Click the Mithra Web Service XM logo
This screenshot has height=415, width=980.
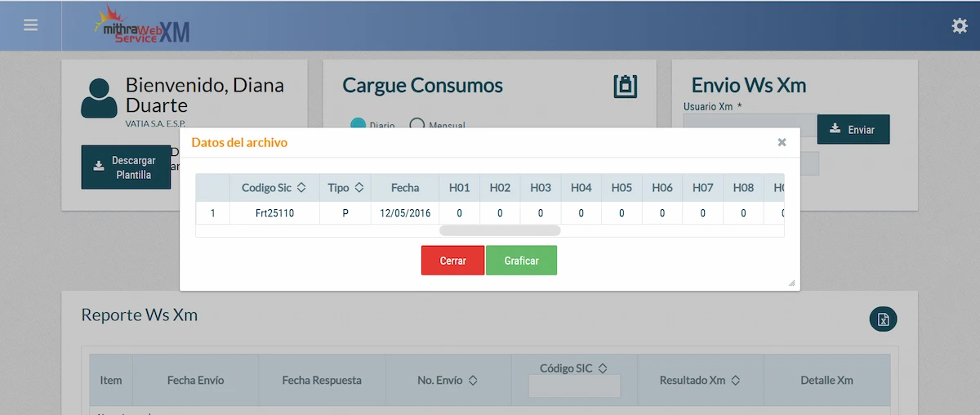click(x=142, y=25)
